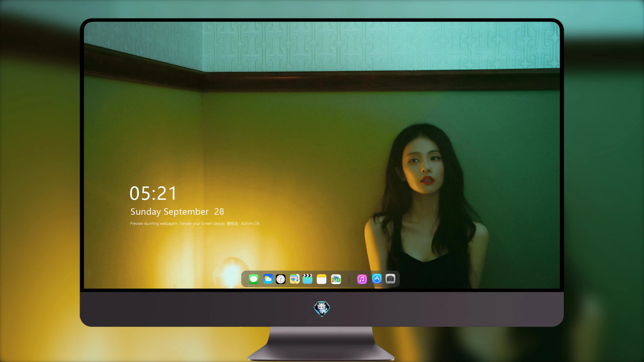Image resolution: width=644 pixels, height=362 pixels.
Task: Launch the Videos clapperboard app
Action: click(308, 279)
